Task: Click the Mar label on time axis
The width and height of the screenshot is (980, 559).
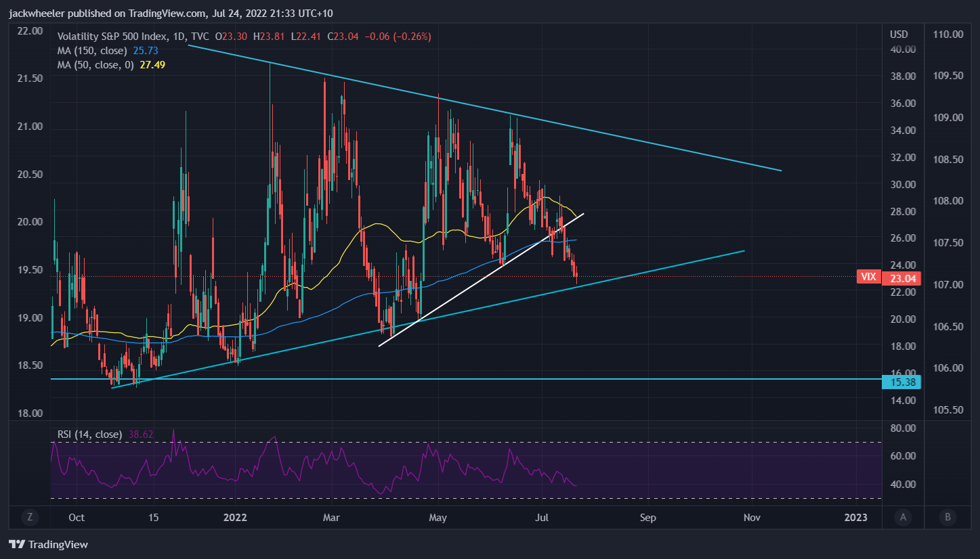Action: pos(332,517)
